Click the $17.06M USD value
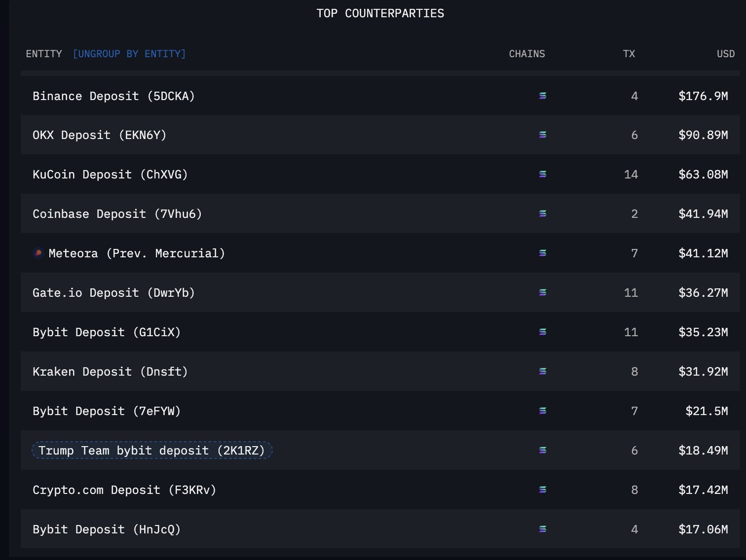This screenshot has width=746, height=560. (x=703, y=529)
